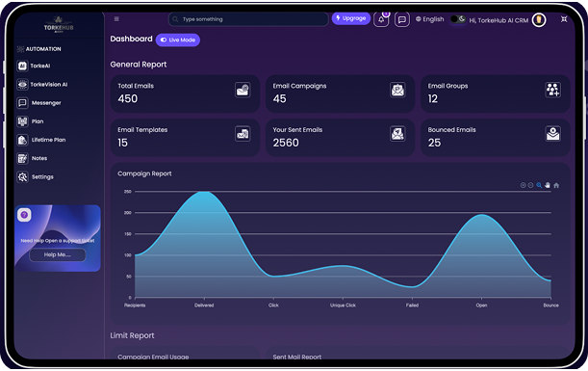Click the Plan icon in sidebar

22,121
